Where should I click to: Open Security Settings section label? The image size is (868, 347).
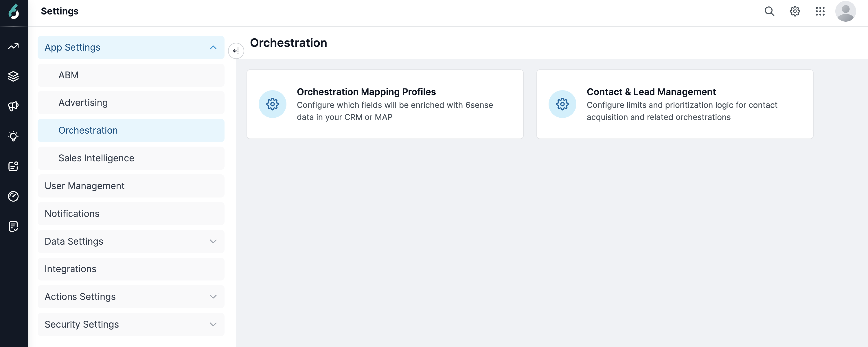[82, 324]
